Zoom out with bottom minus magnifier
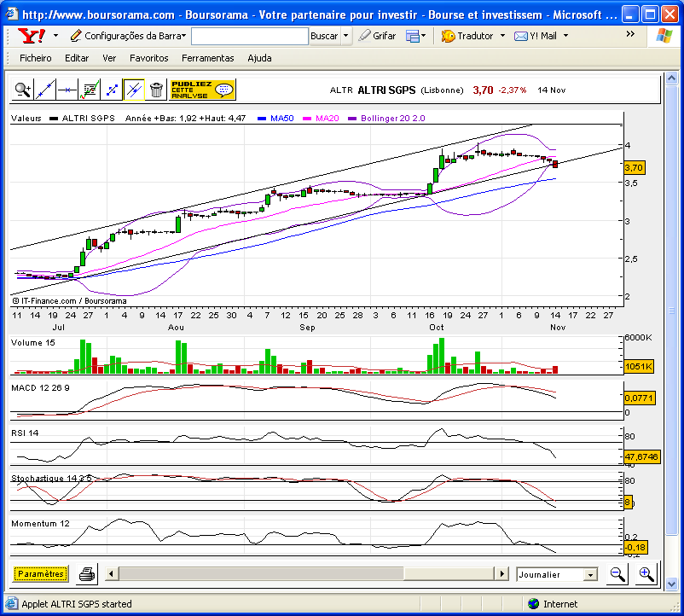Image resolution: width=684 pixels, height=616 pixels. 617,573
